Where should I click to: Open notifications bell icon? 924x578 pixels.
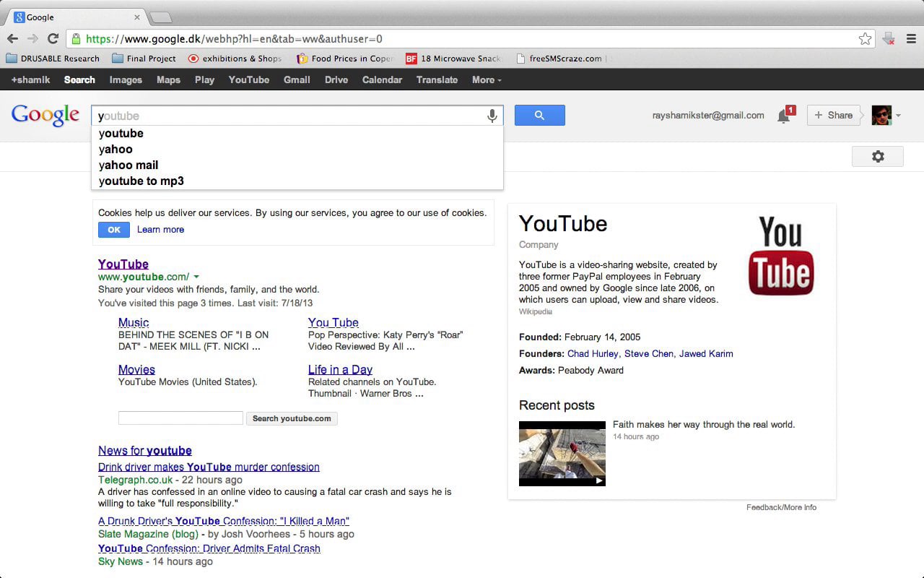point(784,116)
